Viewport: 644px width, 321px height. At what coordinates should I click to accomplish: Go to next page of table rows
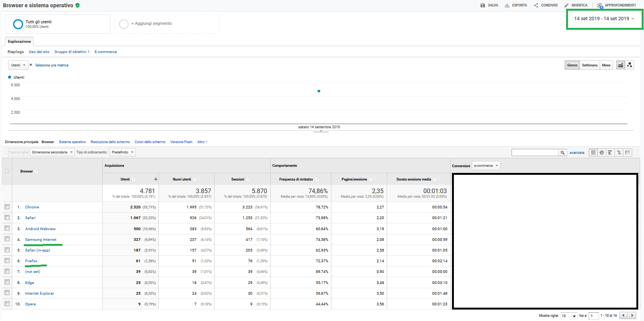(x=632, y=315)
